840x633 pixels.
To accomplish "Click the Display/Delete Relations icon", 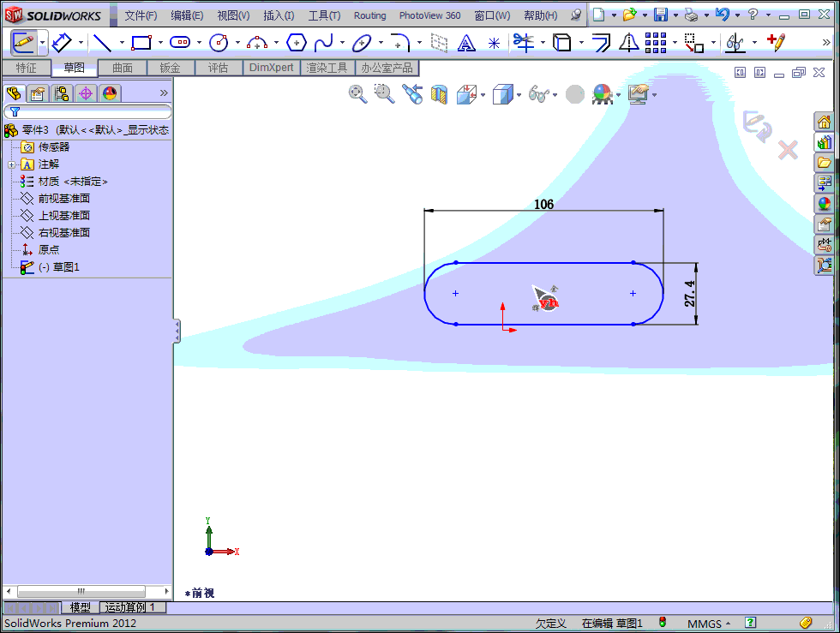I will 735,42.
